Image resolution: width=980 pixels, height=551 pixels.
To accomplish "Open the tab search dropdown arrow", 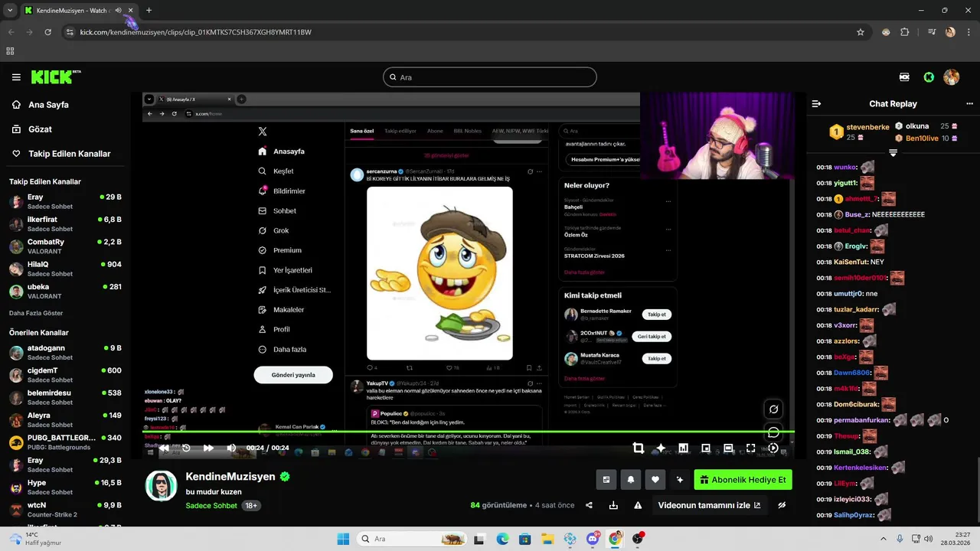I will click(10, 11).
